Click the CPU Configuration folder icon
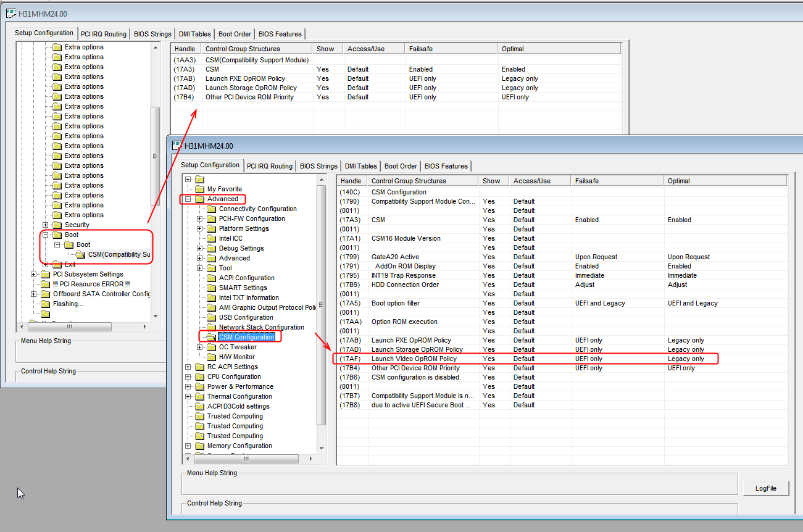Screen dimensions: 803x532 (x=200, y=376)
